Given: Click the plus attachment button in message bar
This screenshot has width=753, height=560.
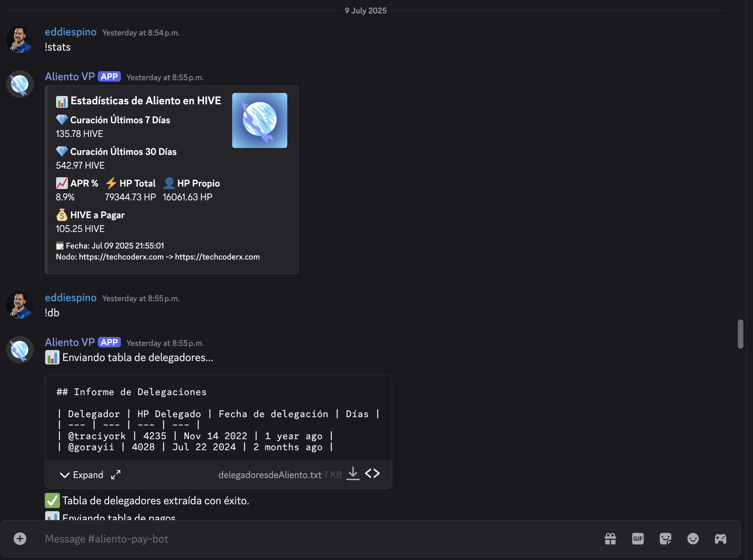Looking at the screenshot, I should 20,539.
